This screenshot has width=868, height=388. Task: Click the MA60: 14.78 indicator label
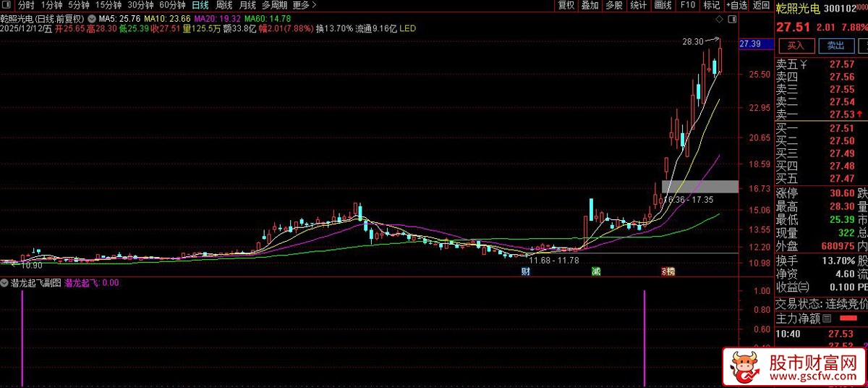(x=268, y=18)
